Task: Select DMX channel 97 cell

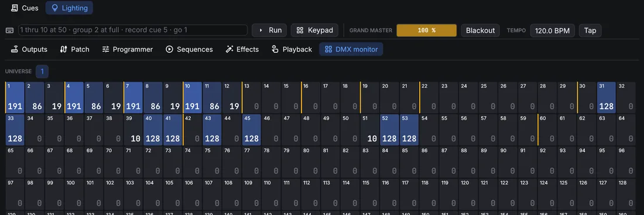Action: [15, 194]
